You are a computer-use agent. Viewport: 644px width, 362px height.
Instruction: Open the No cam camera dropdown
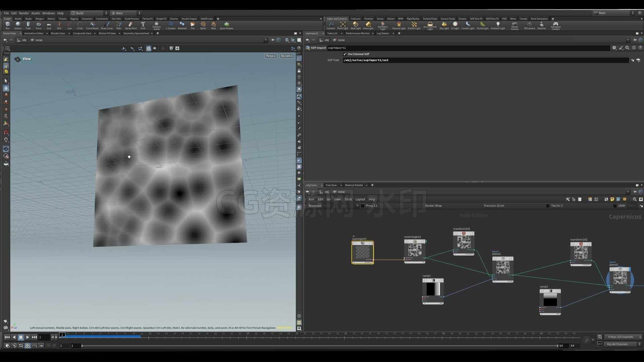(287, 56)
